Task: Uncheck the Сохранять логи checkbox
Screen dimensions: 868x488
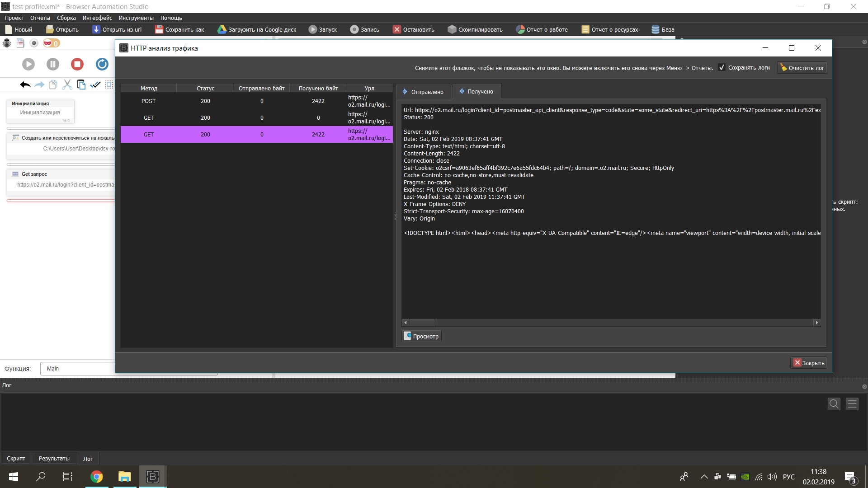Action: (722, 67)
